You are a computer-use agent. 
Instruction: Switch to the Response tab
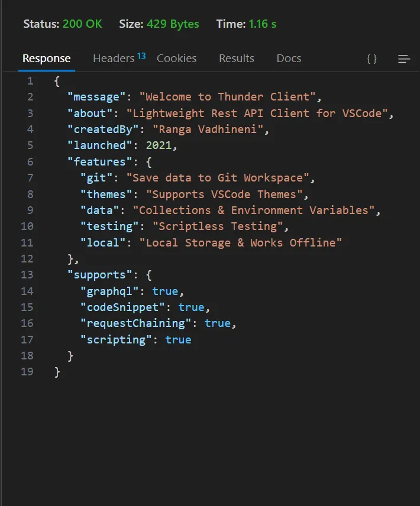[x=47, y=59]
